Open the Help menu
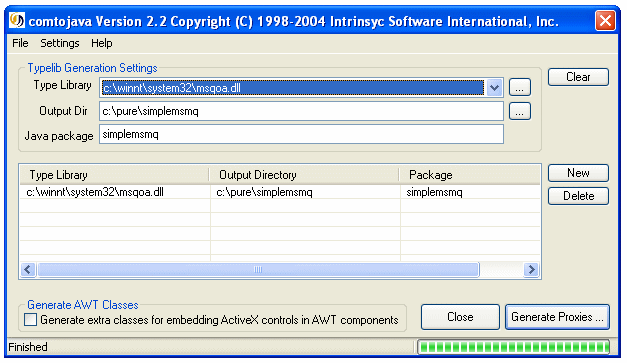 pos(102,43)
